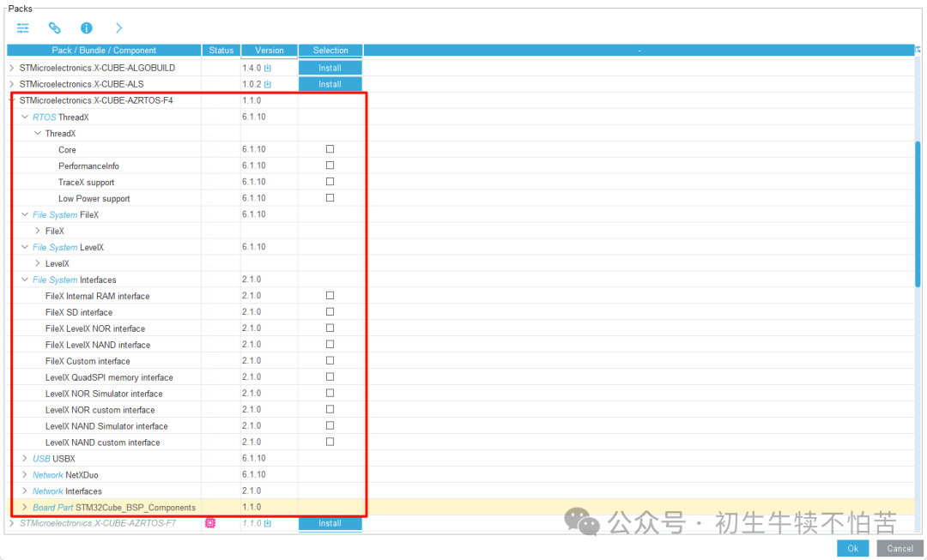Click version 1.1.0 in Board Part row
Image resolution: width=927 pixels, height=560 pixels.
[251, 507]
